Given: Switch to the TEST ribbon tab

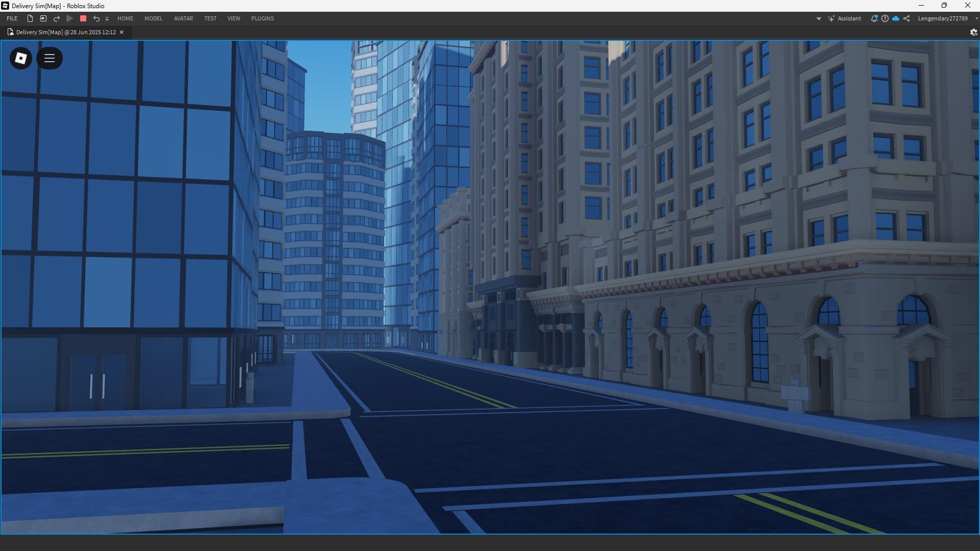Looking at the screenshot, I should click(x=210, y=18).
